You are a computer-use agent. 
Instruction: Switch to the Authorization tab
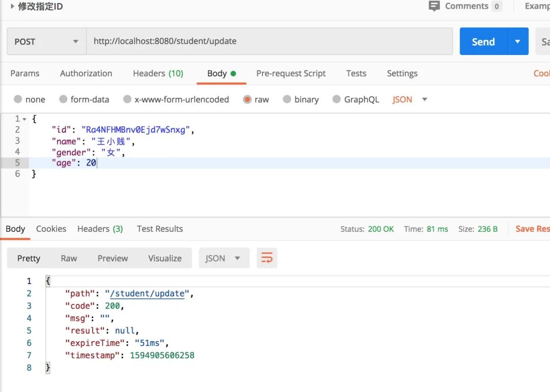click(x=86, y=73)
